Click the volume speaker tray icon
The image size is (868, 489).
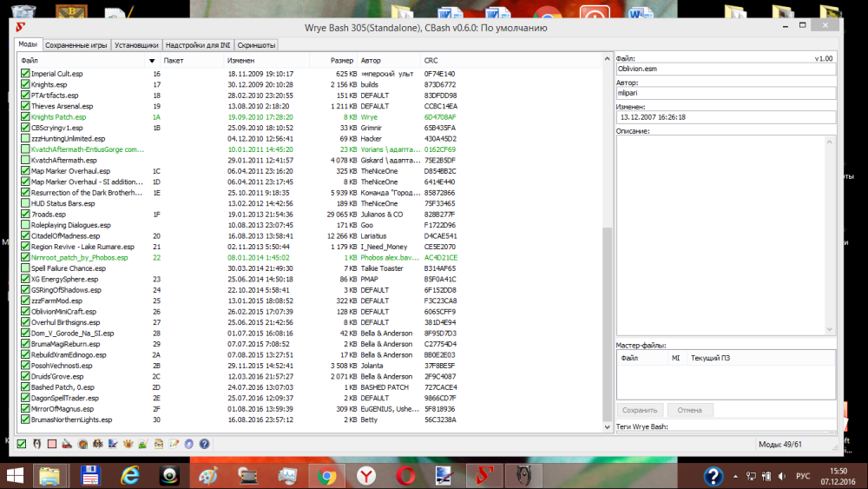(x=782, y=476)
